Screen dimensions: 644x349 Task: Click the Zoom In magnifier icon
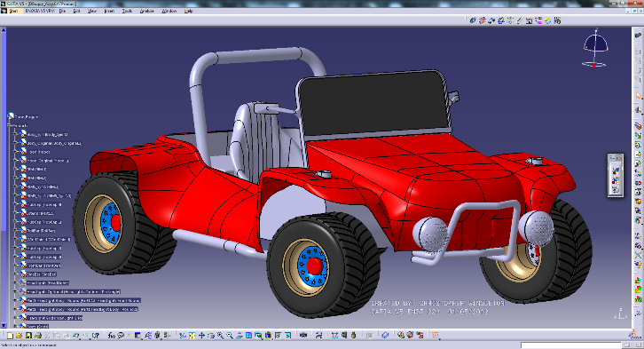(x=220, y=336)
